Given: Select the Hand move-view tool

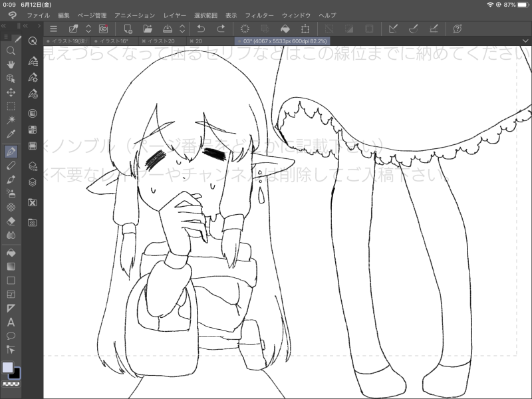Looking at the screenshot, I should point(11,65).
